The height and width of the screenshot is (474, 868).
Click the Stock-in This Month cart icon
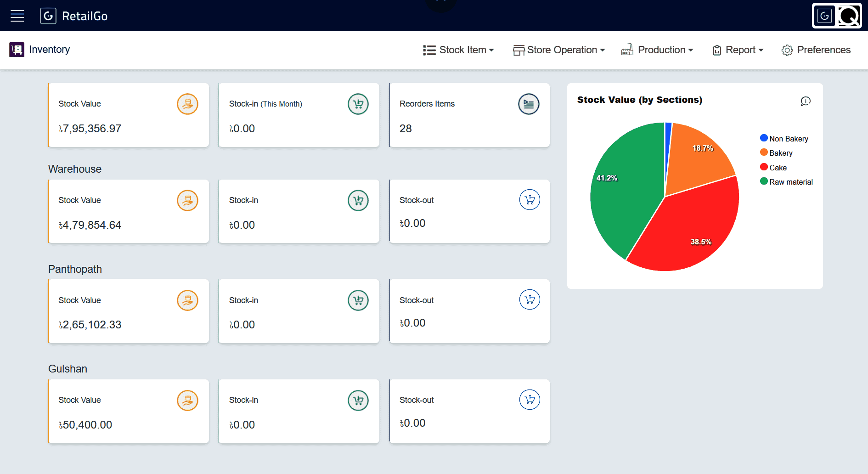click(x=358, y=104)
